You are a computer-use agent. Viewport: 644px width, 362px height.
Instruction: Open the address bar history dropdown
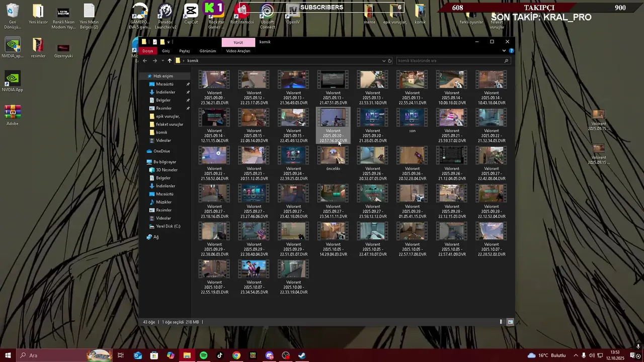(384, 61)
